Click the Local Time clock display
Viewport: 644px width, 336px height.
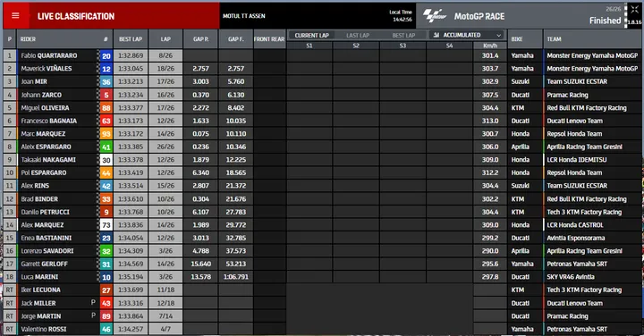(401, 15)
